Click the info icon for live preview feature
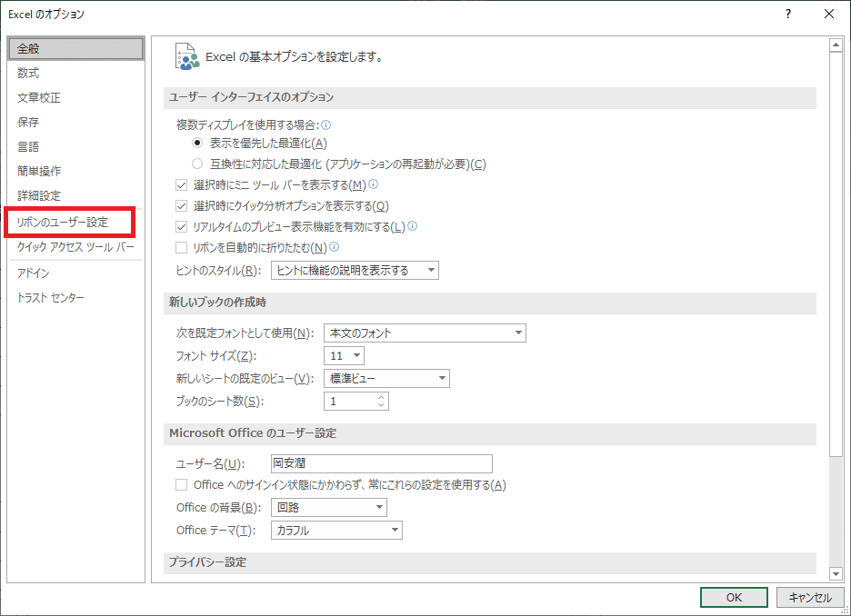The image size is (851, 616). tap(413, 226)
